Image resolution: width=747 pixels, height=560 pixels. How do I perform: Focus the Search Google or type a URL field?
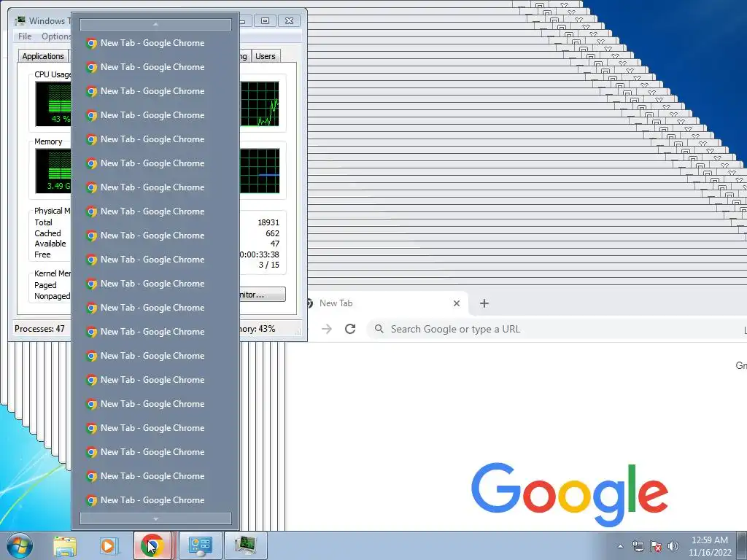point(557,329)
